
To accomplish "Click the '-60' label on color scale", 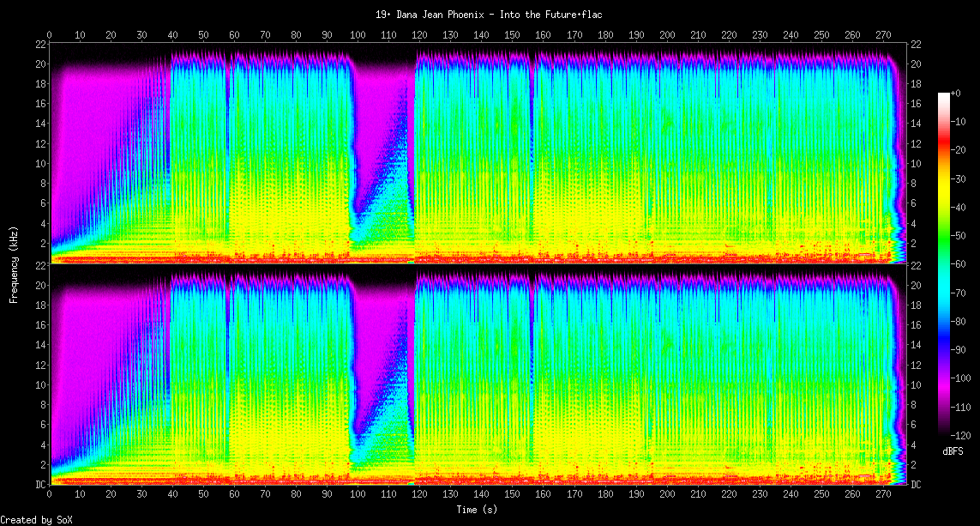I will pyautogui.click(x=959, y=264).
